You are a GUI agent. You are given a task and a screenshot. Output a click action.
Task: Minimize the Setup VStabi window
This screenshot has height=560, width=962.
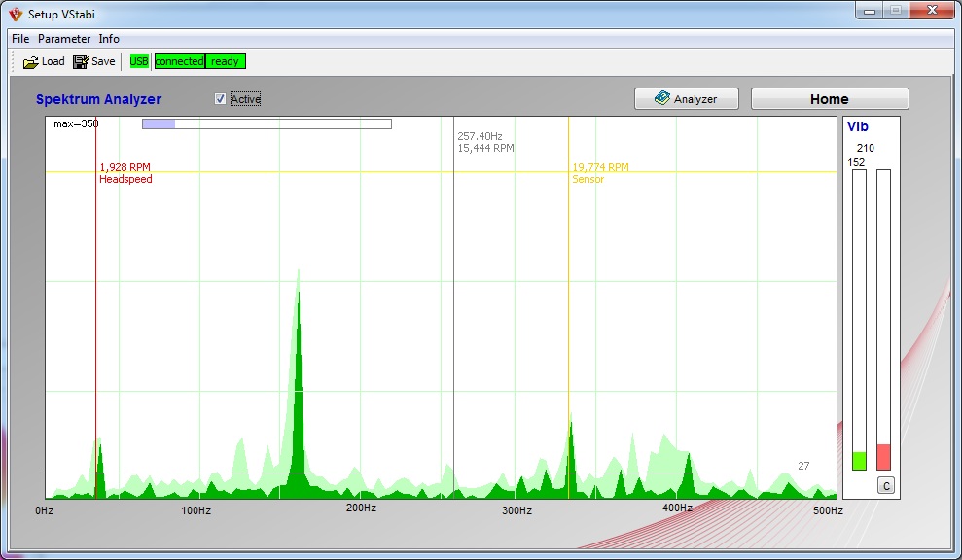pyautogui.click(x=870, y=11)
